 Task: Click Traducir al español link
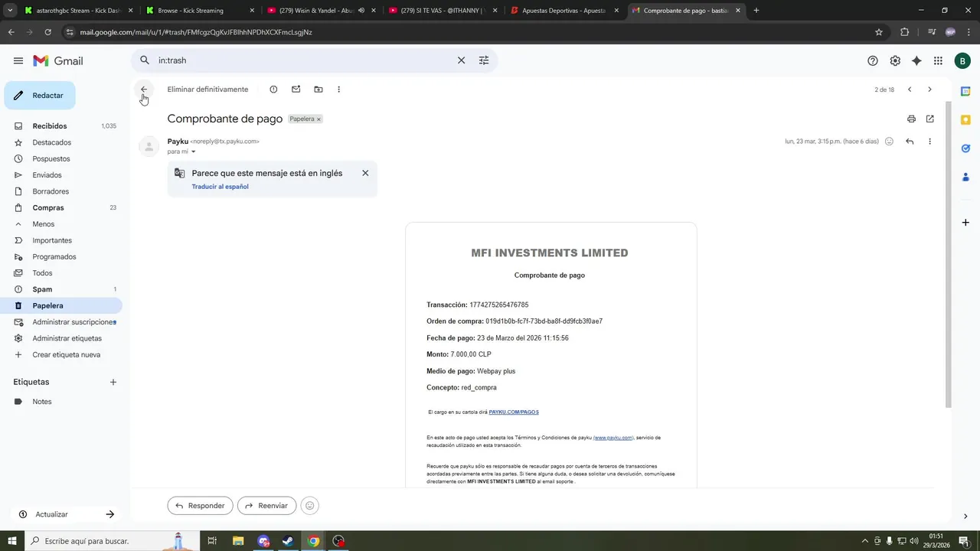220,187
